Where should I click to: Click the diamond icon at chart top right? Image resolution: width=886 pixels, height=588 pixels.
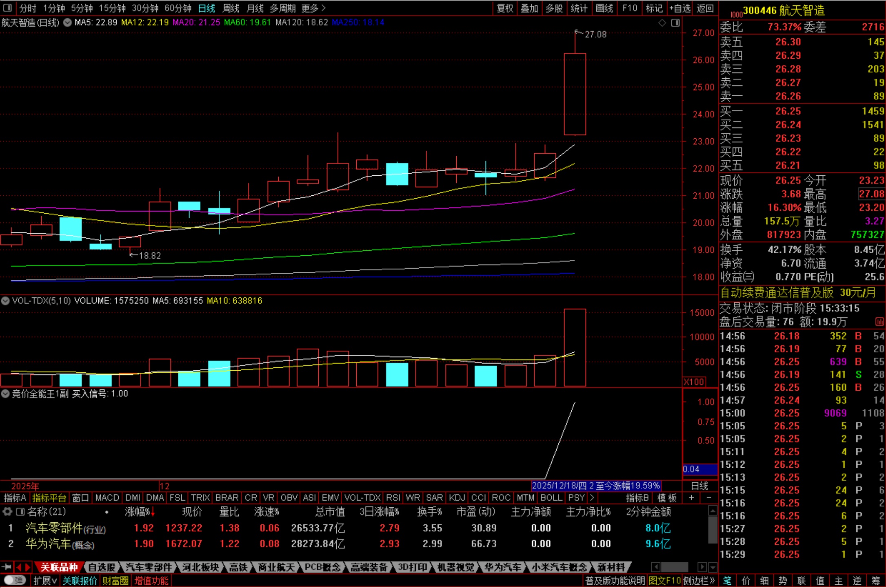click(x=662, y=23)
